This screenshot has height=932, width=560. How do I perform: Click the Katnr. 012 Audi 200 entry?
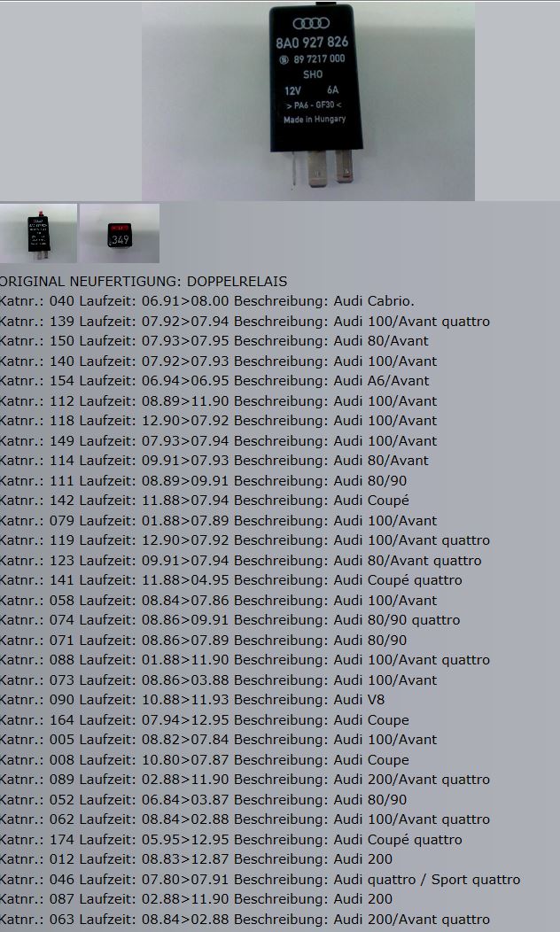click(x=196, y=859)
